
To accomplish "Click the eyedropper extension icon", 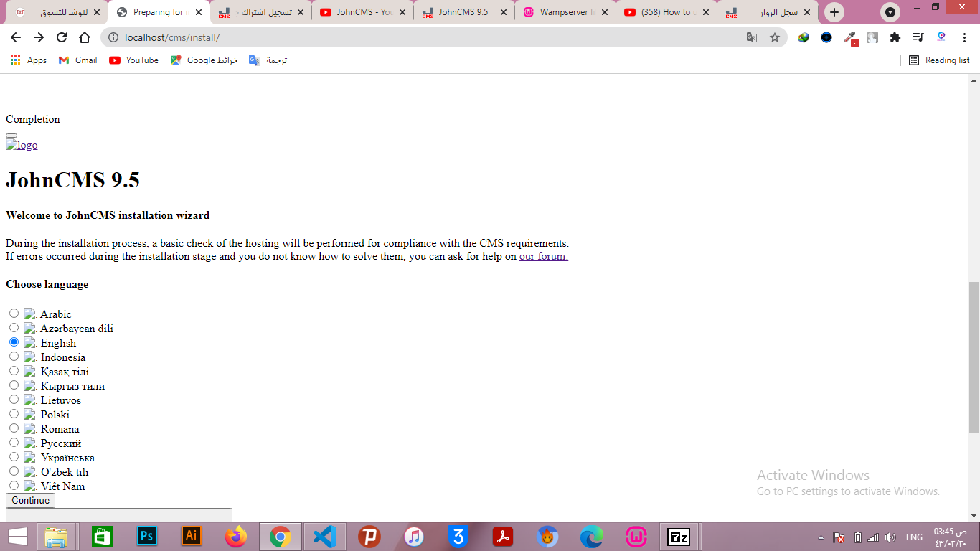I will tap(850, 37).
